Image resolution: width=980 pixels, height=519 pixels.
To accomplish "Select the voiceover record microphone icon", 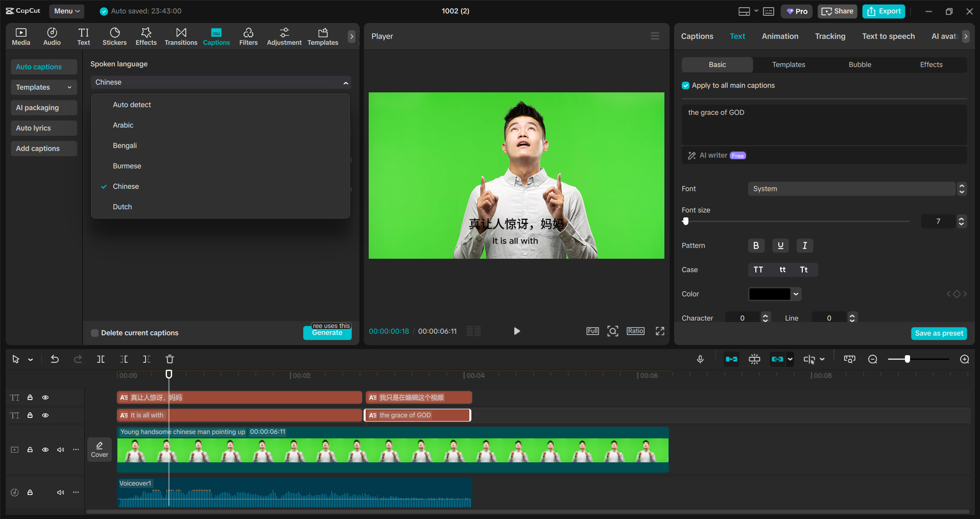I will pyautogui.click(x=700, y=359).
